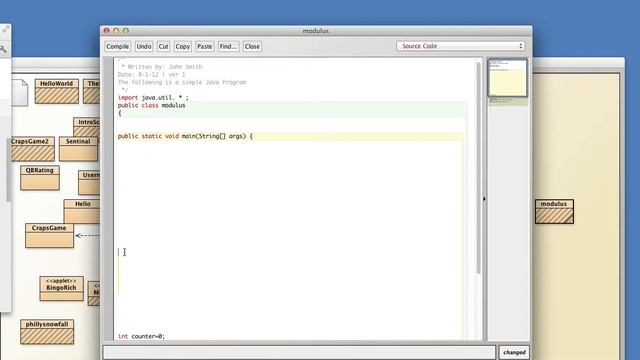Open the Find... dialog

point(228,47)
